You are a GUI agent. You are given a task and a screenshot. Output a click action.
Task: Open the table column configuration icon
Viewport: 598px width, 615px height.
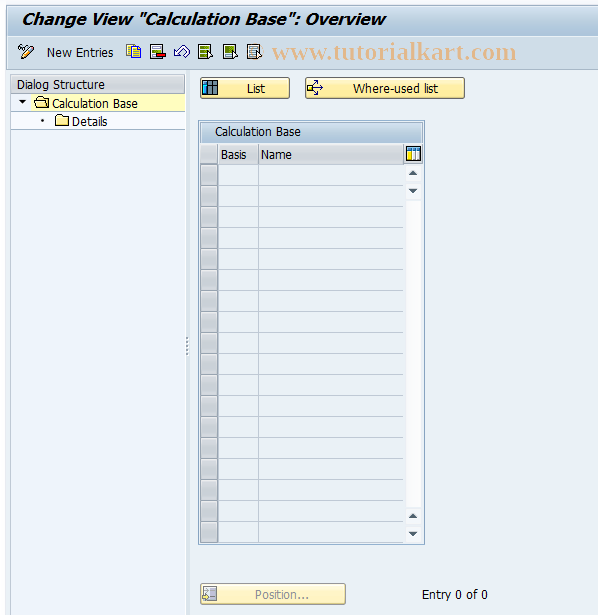click(413, 154)
